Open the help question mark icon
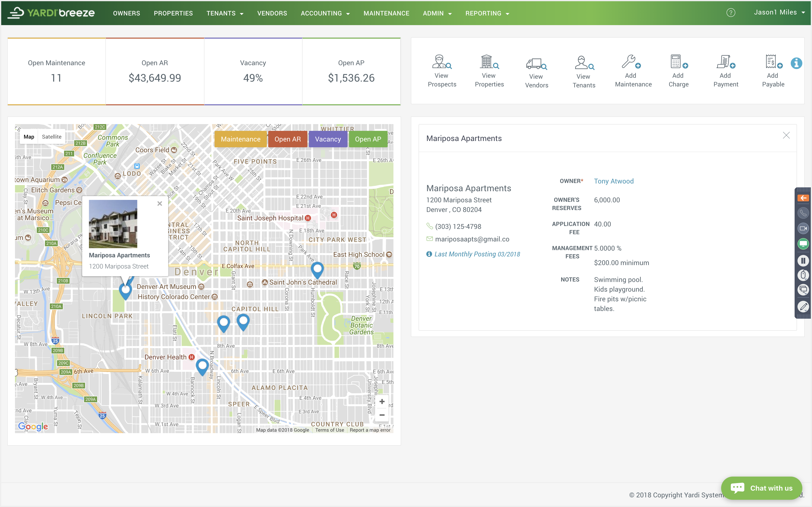 tap(731, 13)
